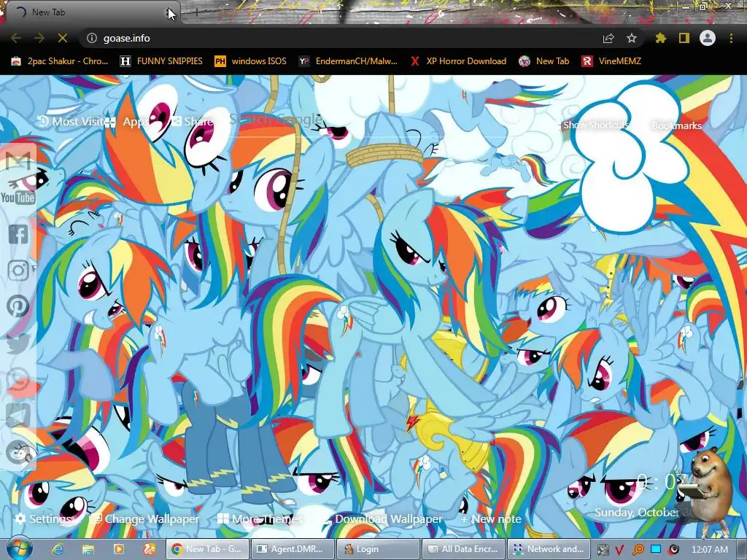This screenshot has height=560, width=747.
Task: Click the Share menu on the page
Action: (x=193, y=122)
